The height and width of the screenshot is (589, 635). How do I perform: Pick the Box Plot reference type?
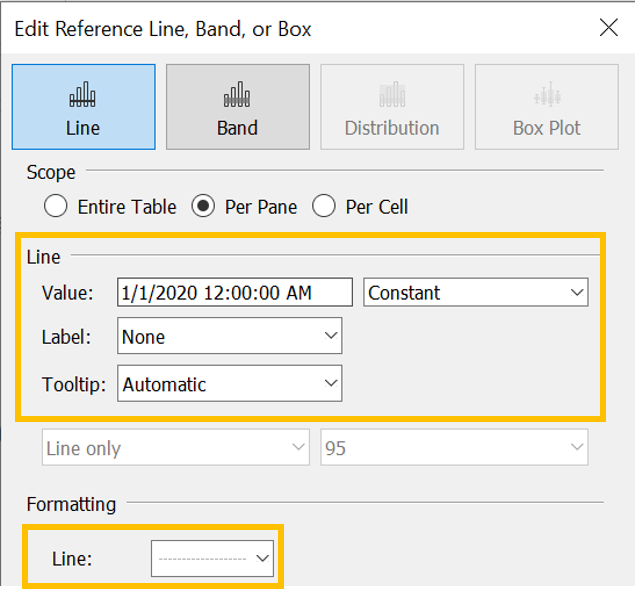(546, 107)
